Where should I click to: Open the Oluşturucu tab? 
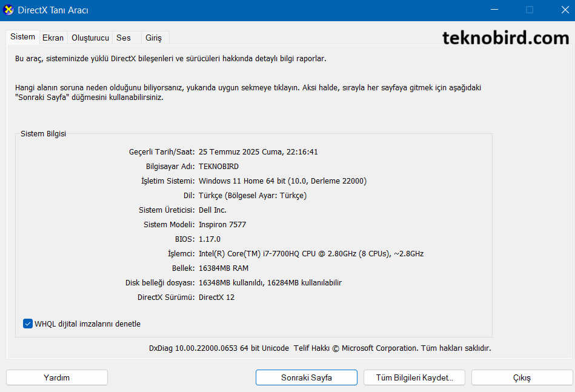tap(90, 38)
